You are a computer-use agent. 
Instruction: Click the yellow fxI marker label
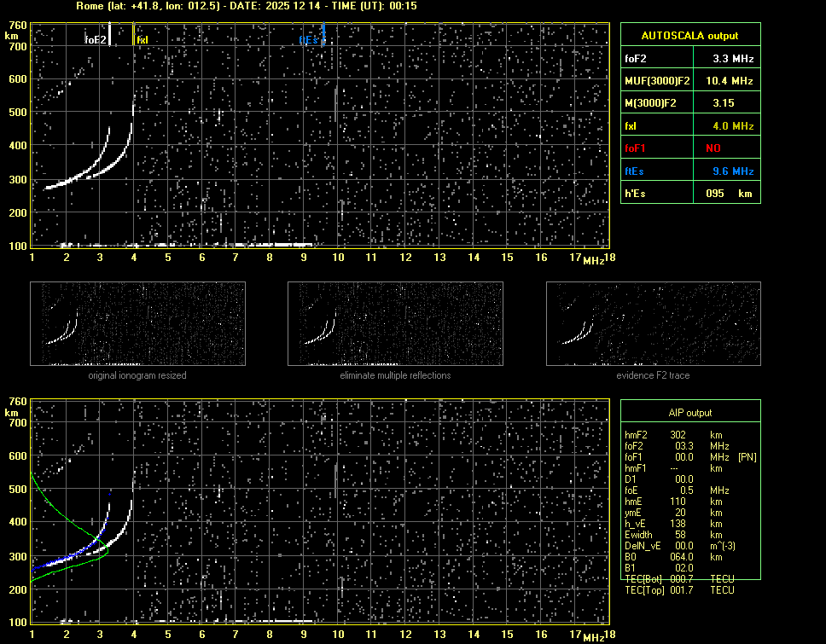(143, 39)
